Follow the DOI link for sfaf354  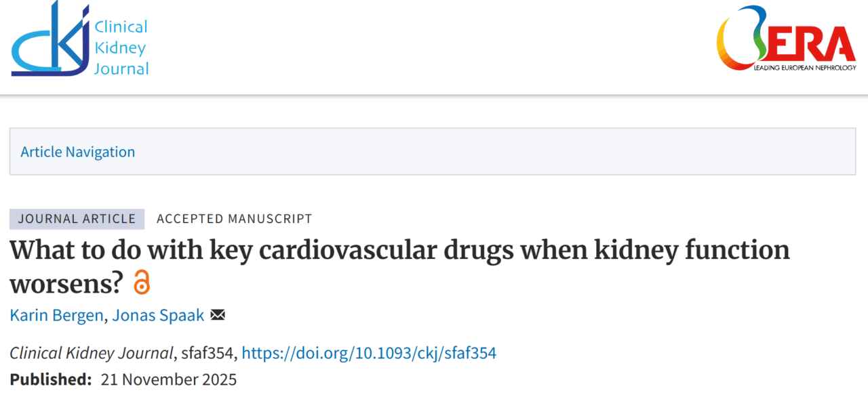pos(369,352)
